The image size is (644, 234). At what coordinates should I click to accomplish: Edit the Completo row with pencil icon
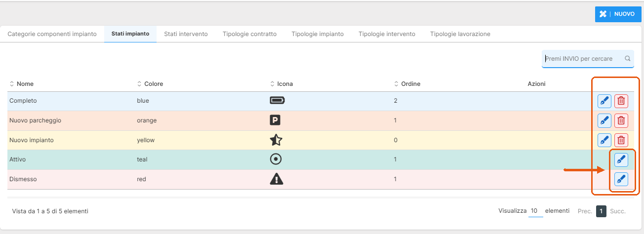pyautogui.click(x=604, y=101)
